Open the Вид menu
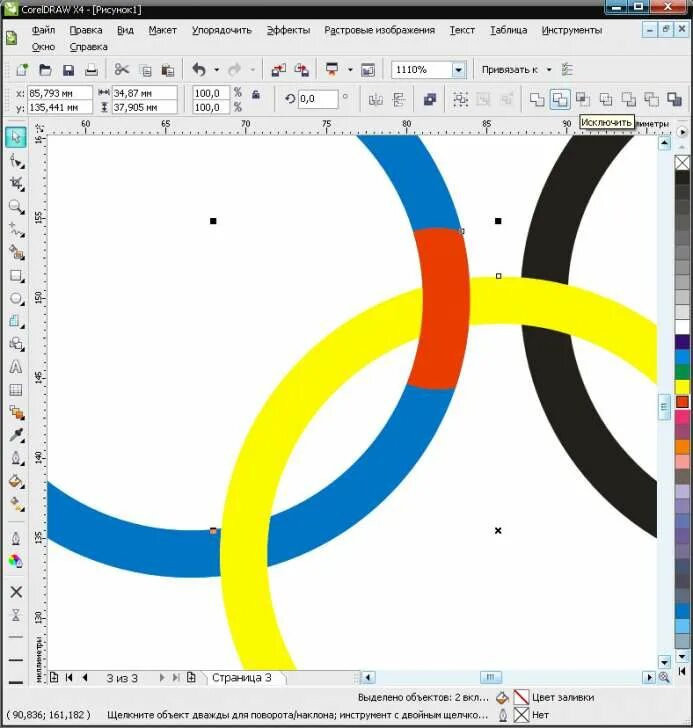Screen dimensions: 693x728 (x=125, y=30)
